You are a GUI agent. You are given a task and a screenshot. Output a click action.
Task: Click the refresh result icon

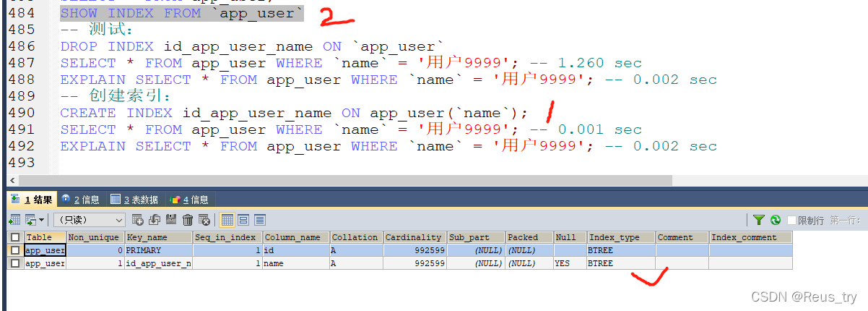coord(775,220)
